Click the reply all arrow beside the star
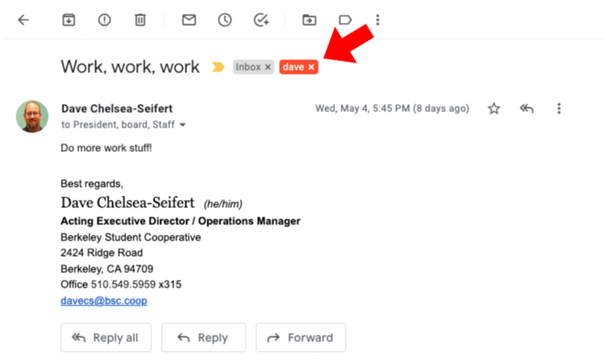The width and height of the screenshot is (605, 364). coord(527,108)
